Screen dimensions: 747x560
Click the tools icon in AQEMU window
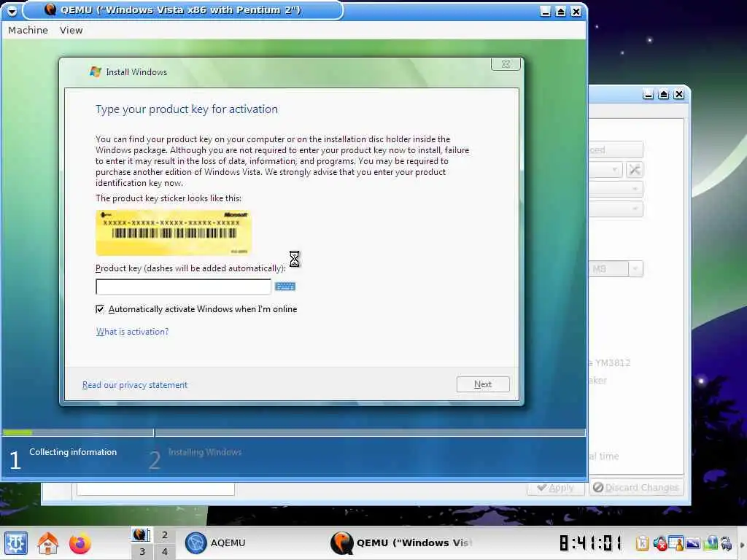tap(634, 169)
